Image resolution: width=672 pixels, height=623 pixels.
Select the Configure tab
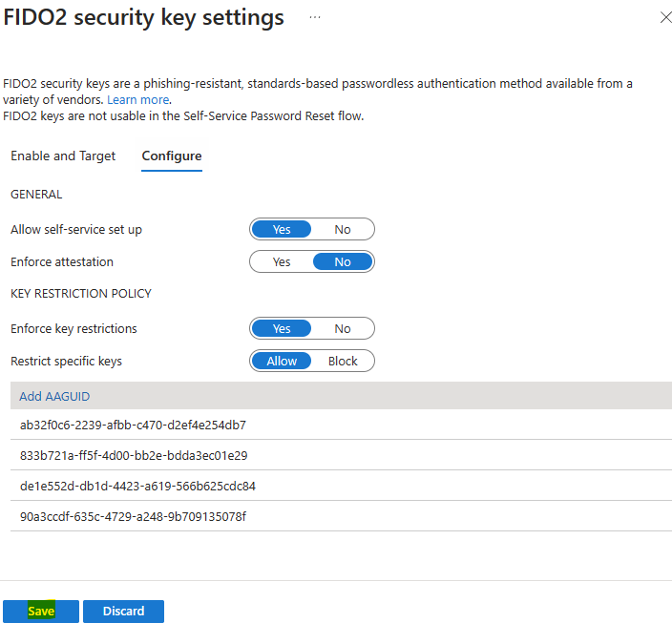pyautogui.click(x=172, y=156)
